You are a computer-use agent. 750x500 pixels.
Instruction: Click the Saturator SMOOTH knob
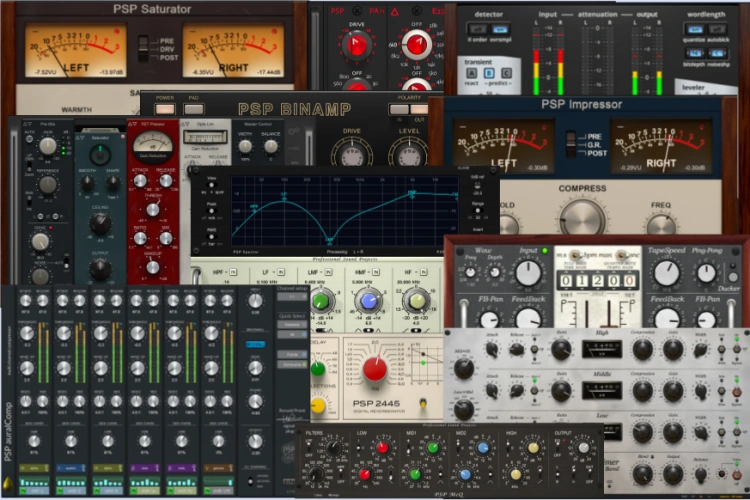87,182
